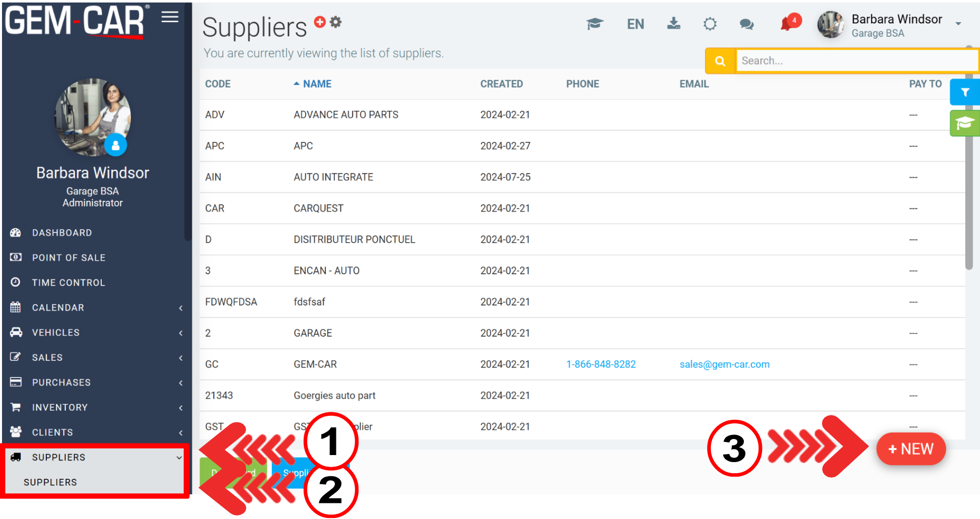Open notifications bell with red badge
This screenshot has height=519, width=980.
(789, 23)
